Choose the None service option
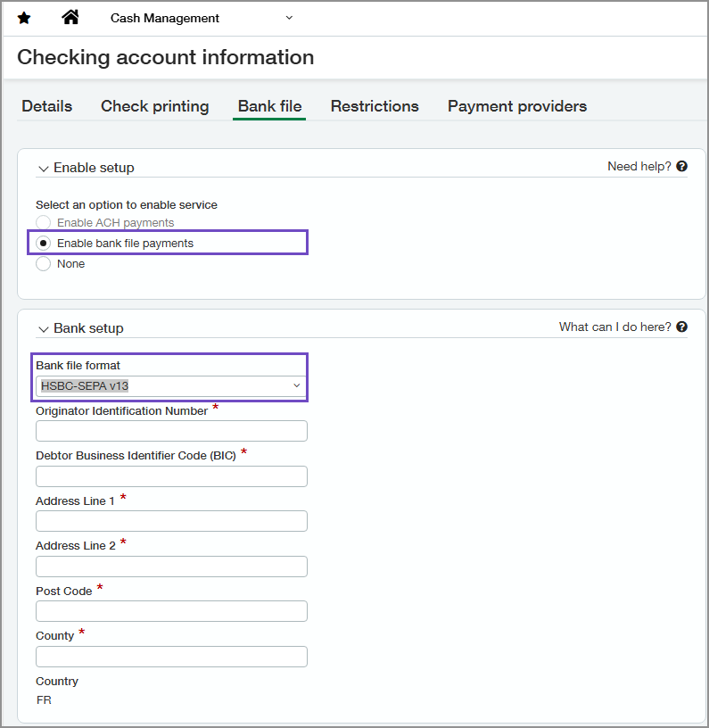This screenshot has height=728, width=709. click(x=42, y=263)
